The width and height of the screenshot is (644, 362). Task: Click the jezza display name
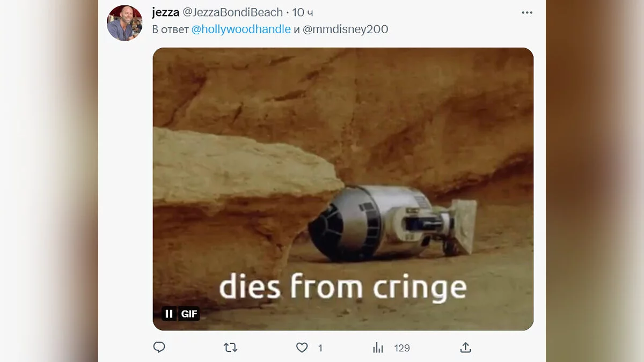point(165,12)
